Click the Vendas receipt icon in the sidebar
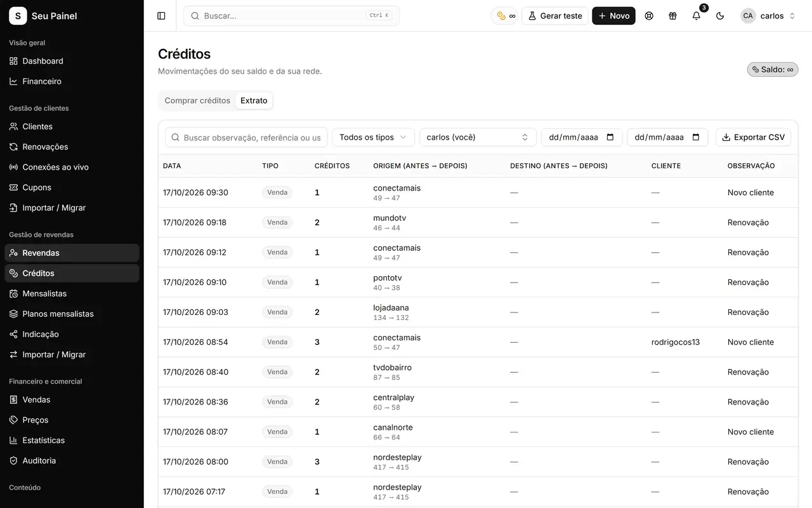812x508 pixels. (x=13, y=399)
